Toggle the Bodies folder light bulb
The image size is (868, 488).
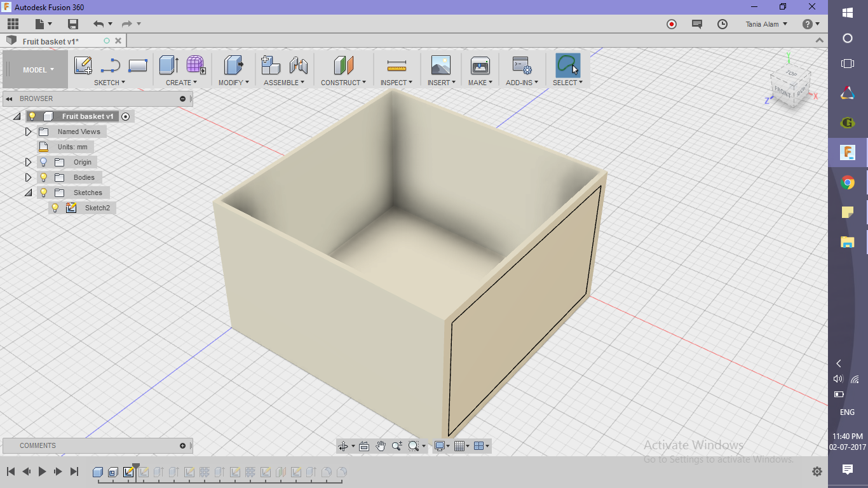tap(44, 177)
